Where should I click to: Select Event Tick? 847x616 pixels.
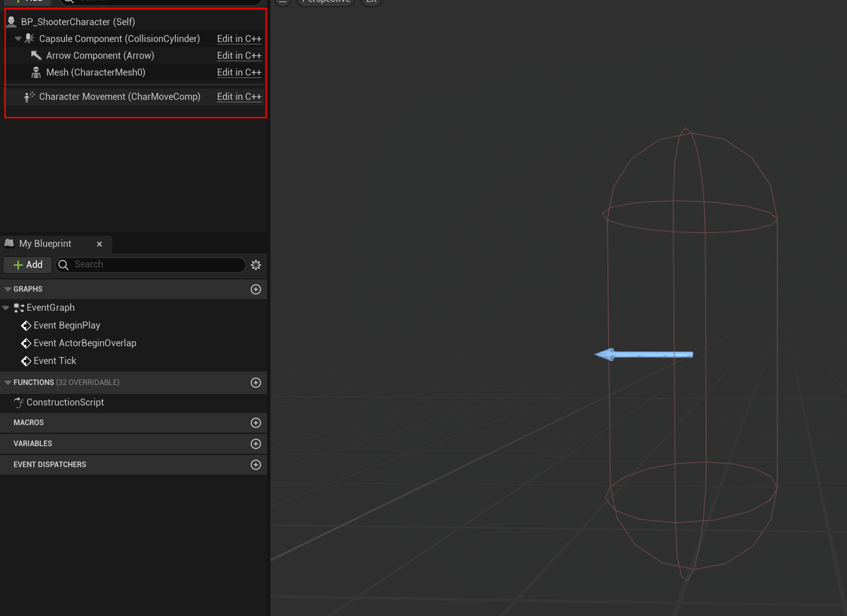coord(55,361)
